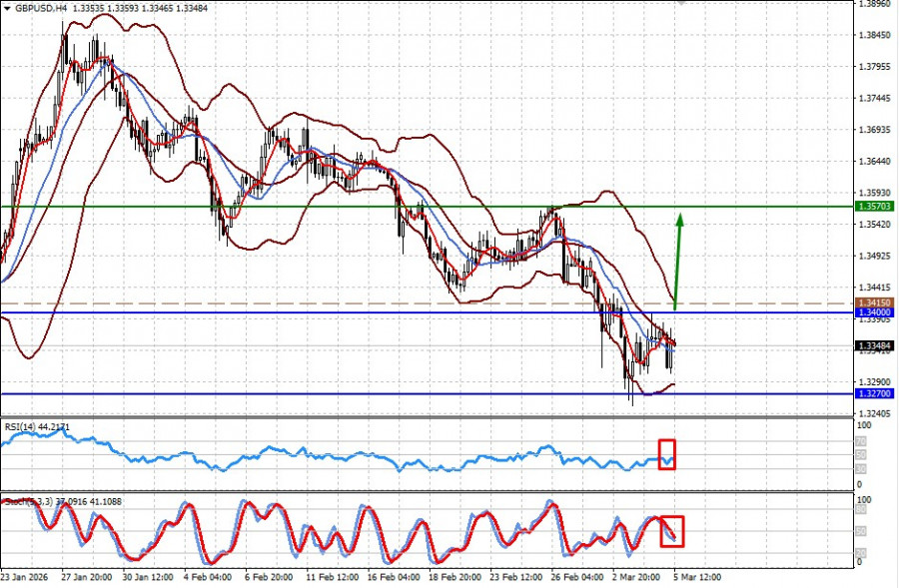899x588 pixels.
Task: Click the 1.34415 price axis value
Action: (x=875, y=288)
